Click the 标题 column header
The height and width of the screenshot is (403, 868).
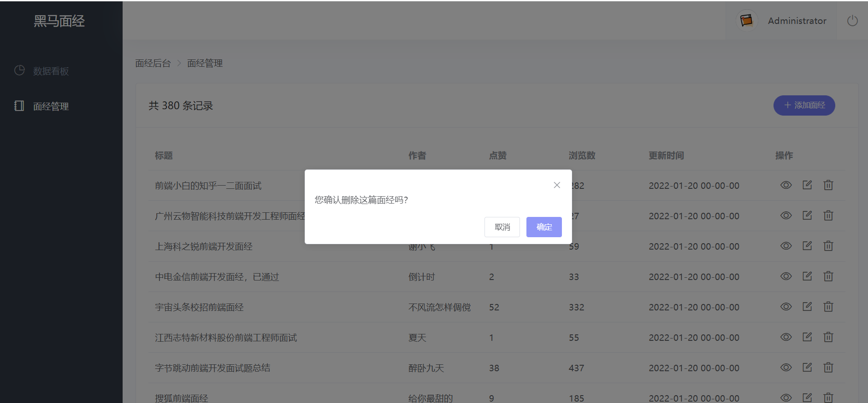pos(164,156)
